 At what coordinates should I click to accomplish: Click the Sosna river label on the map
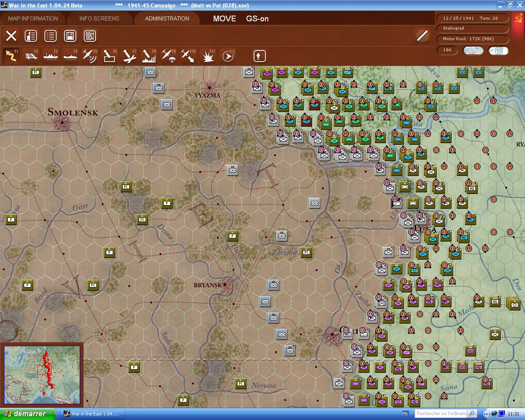[x=449, y=388]
